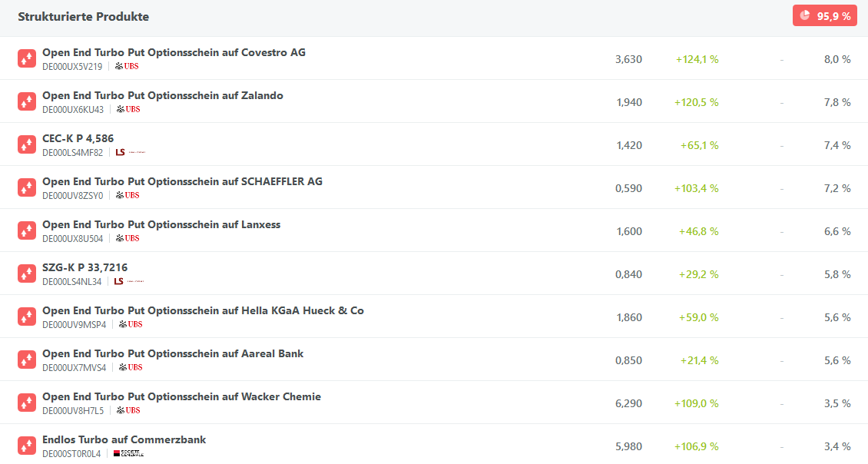Click the Strukturierte Produkte section heading

point(84,16)
